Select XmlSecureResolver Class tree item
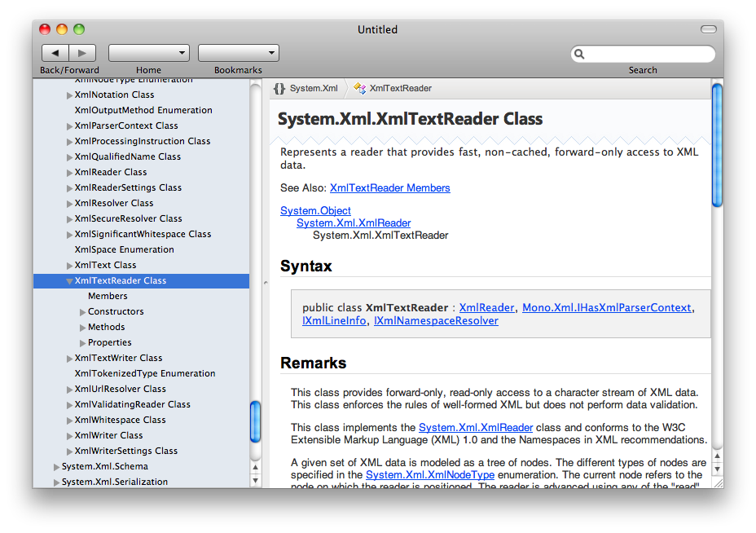 pyautogui.click(x=128, y=218)
